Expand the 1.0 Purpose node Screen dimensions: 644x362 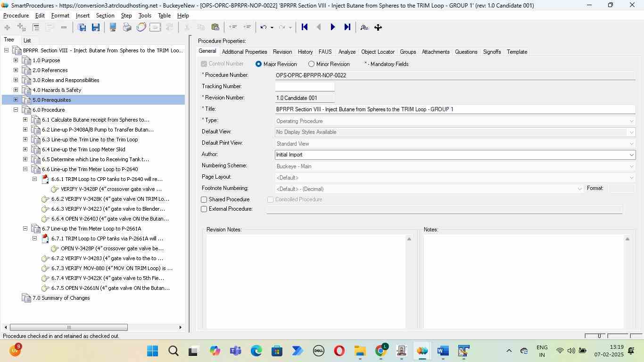(16, 60)
